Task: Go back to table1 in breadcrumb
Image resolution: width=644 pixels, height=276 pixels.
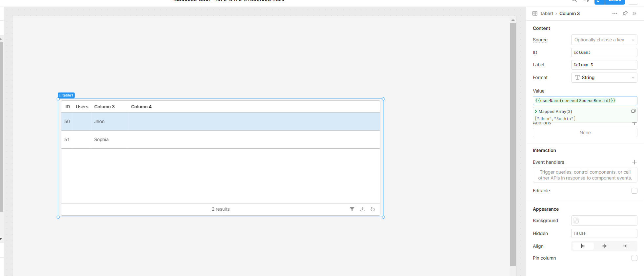Action: click(547, 13)
